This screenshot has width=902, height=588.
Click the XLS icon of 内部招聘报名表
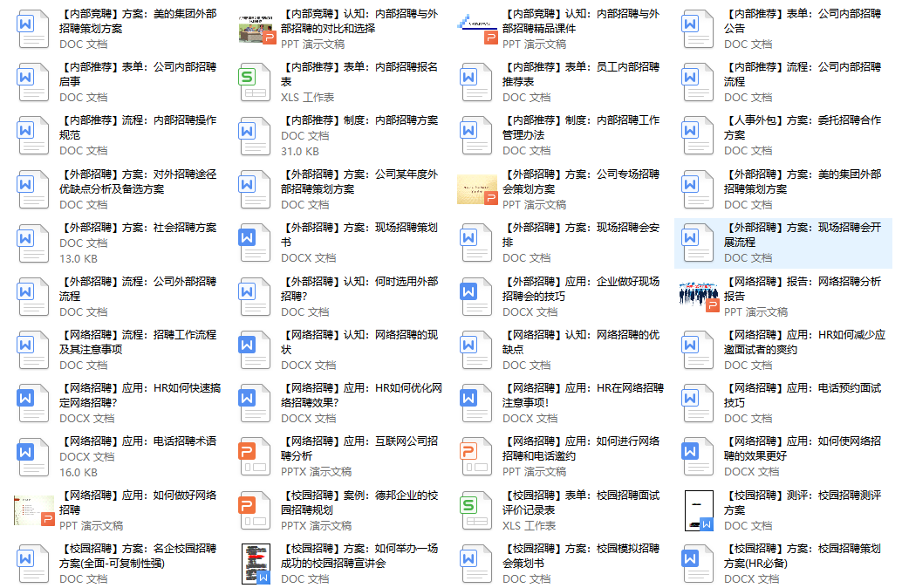255,82
